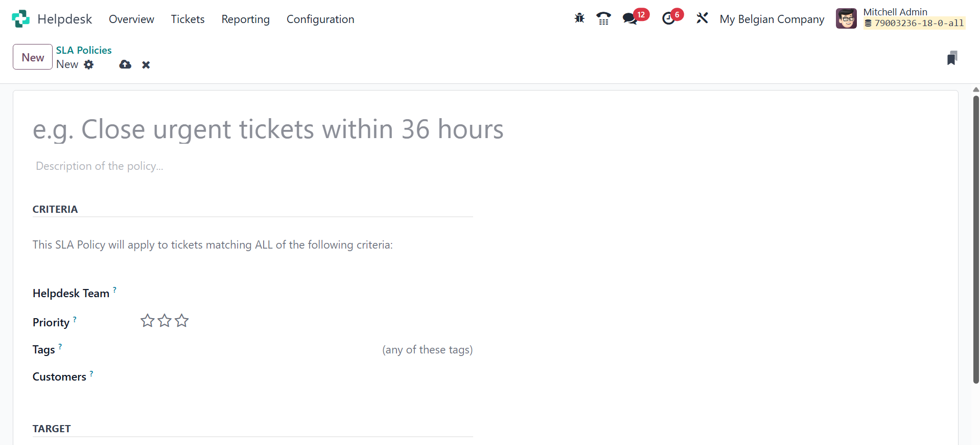Open the Tickets menu
This screenshot has height=445, width=980.
pyautogui.click(x=188, y=19)
